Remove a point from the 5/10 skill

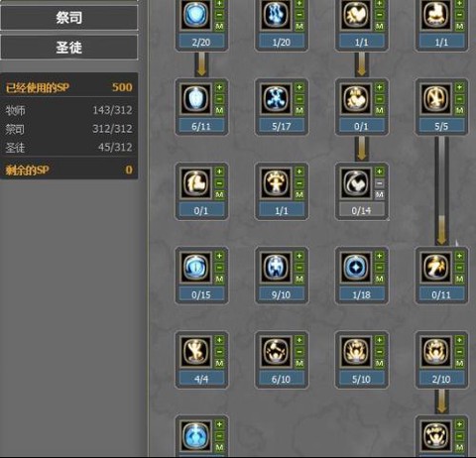pyautogui.click(x=380, y=352)
